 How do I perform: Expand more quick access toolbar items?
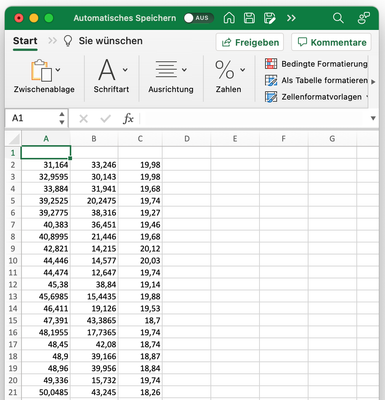pyautogui.click(x=291, y=18)
